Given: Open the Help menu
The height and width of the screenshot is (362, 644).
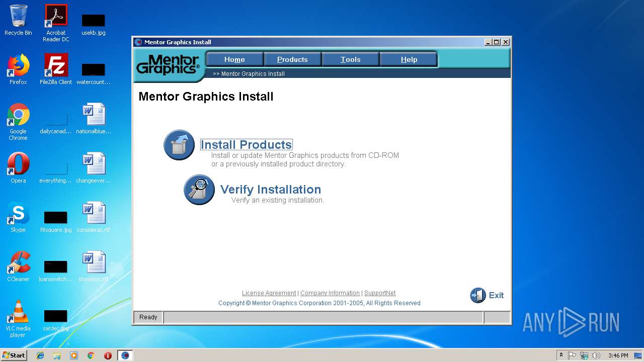Looking at the screenshot, I should (x=409, y=59).
